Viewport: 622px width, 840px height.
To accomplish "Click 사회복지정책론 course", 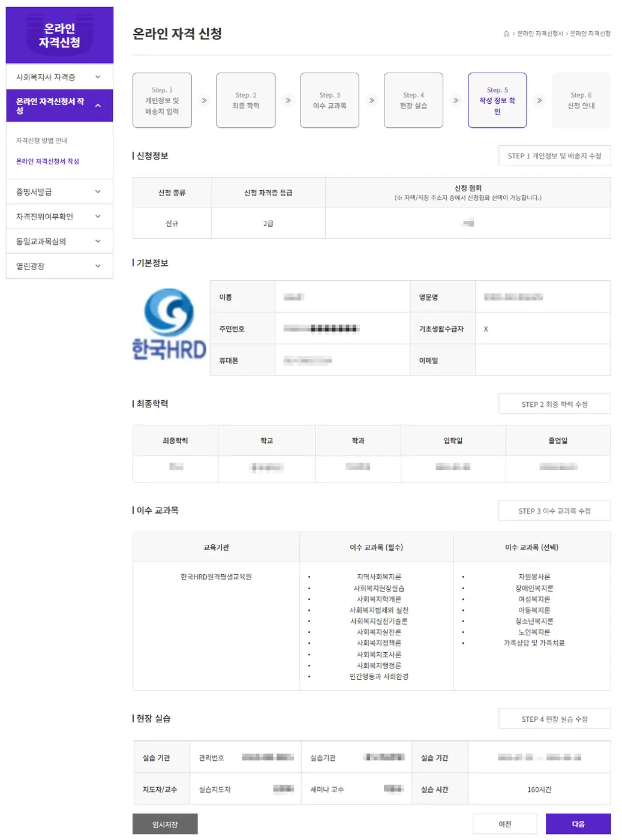I will click(379, 643).
